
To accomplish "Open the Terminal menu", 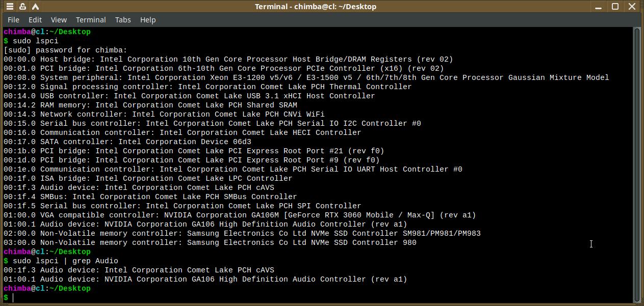I will click(91, 20).
